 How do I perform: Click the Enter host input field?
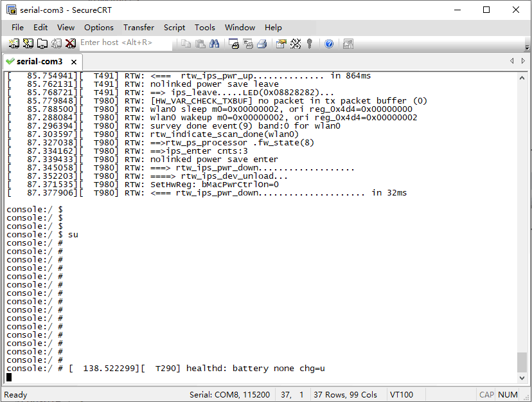tap(125, 43)
